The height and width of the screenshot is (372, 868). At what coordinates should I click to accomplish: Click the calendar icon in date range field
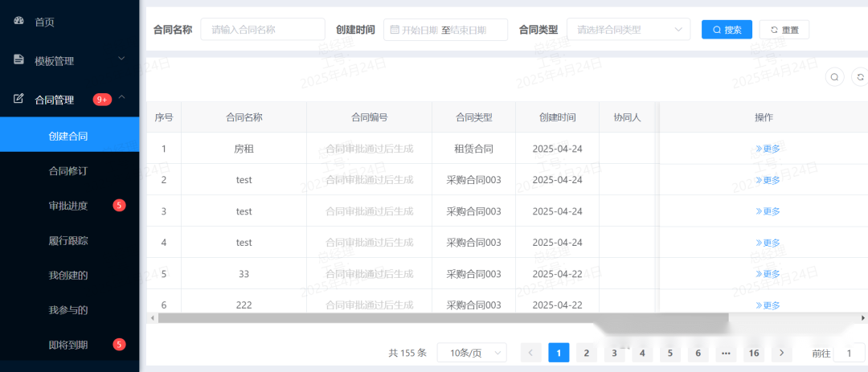pos(395,30)
